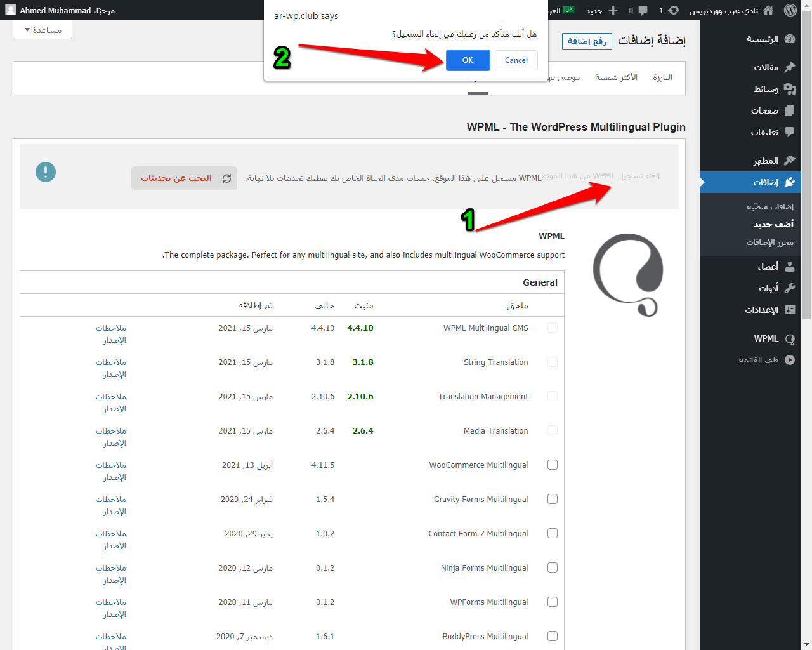Click the plus جديد item in admin bar
The image size is (812, 650).
(601, 10)
